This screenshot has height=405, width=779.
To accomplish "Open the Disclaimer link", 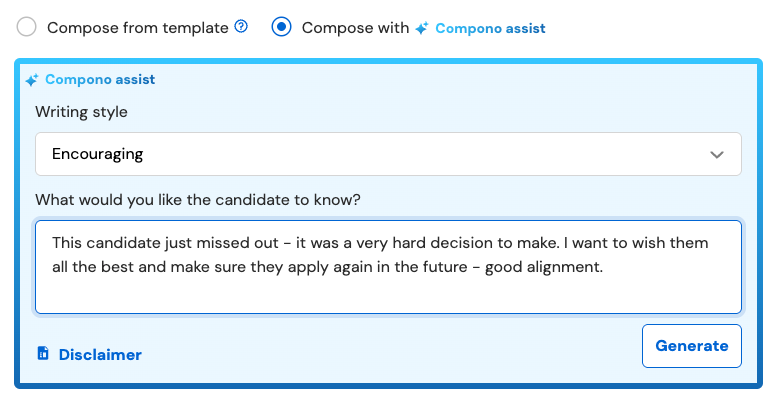I will click(100, 354).
